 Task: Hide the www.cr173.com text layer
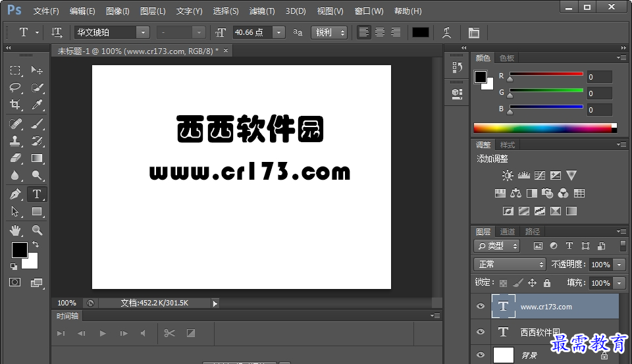[481, 306]
